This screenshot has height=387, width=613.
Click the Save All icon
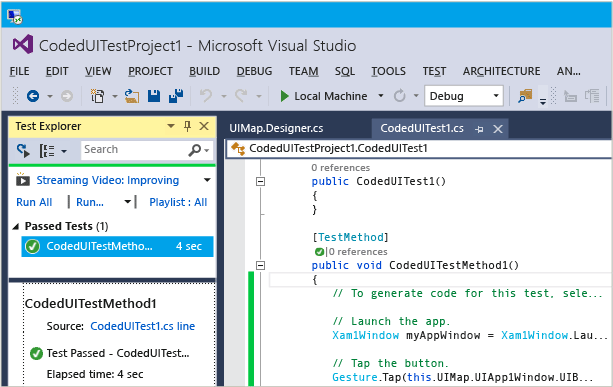pos(176,96)
